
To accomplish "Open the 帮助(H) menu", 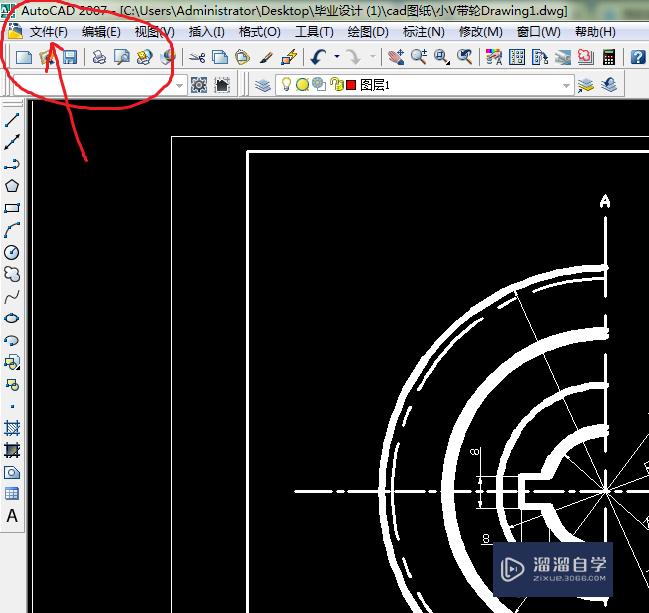I will [595, 32].
